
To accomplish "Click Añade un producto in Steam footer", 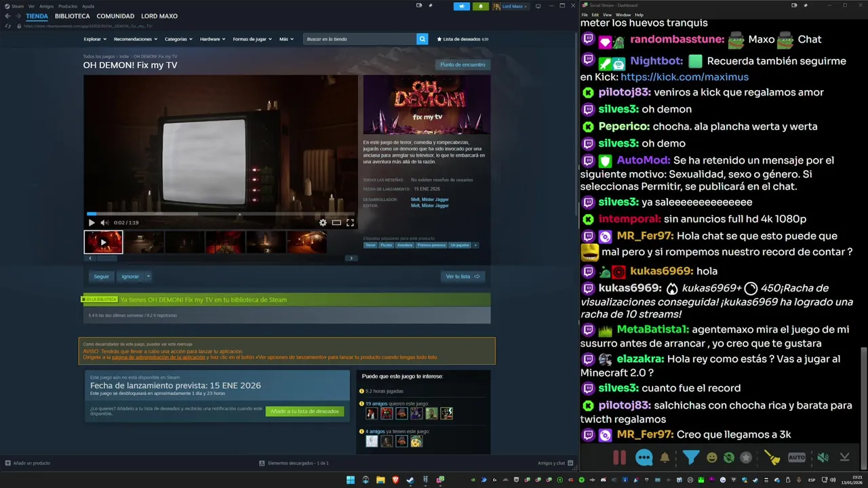I will pyautogui.click(x=28, y=463).
